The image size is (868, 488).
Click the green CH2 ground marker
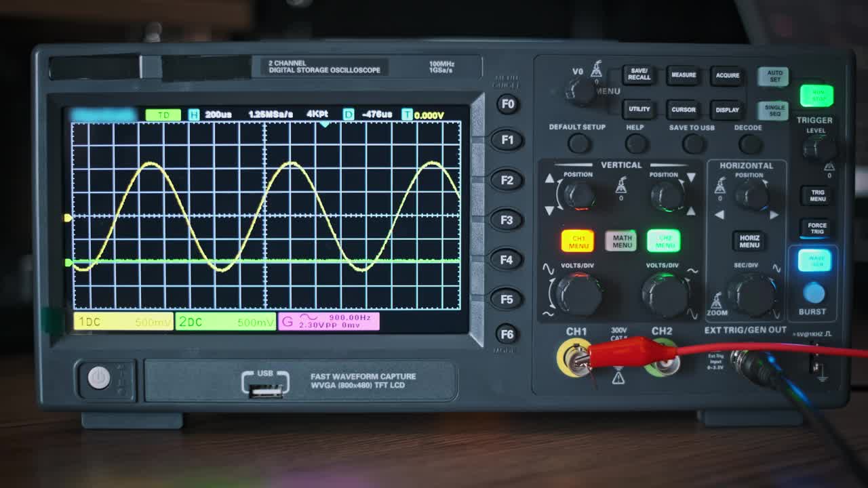68,262
